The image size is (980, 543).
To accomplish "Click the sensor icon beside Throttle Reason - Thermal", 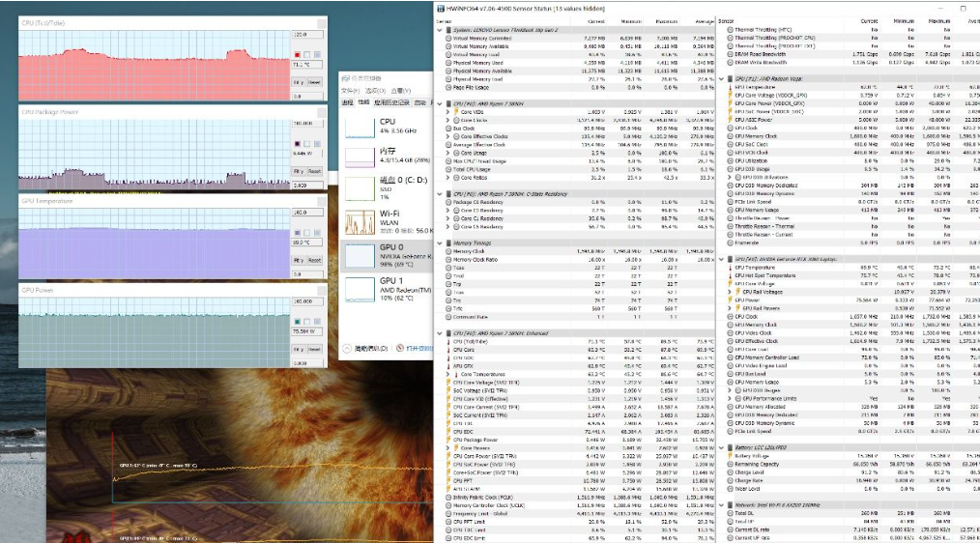I will point(730,226).
